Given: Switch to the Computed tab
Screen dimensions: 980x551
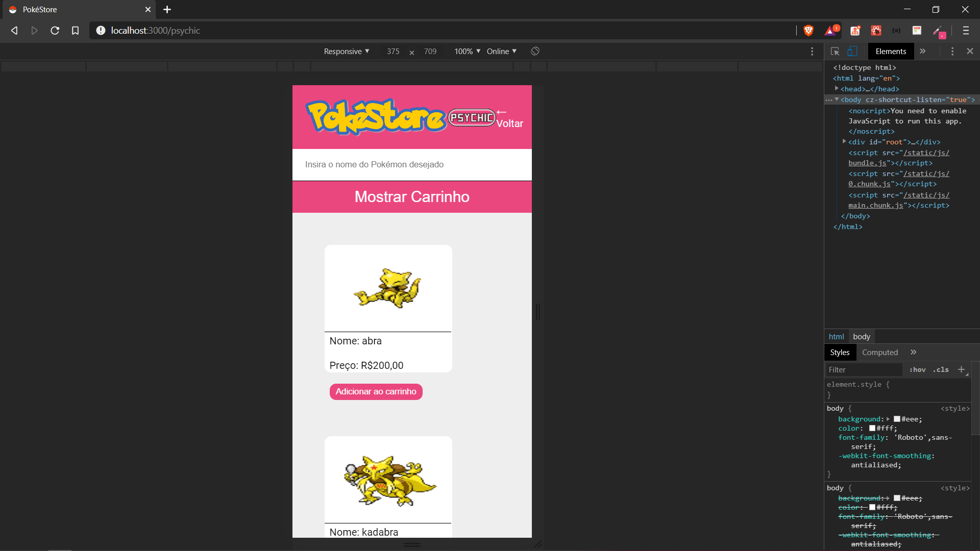Looking at the screenshot, I should click(879, 352).
